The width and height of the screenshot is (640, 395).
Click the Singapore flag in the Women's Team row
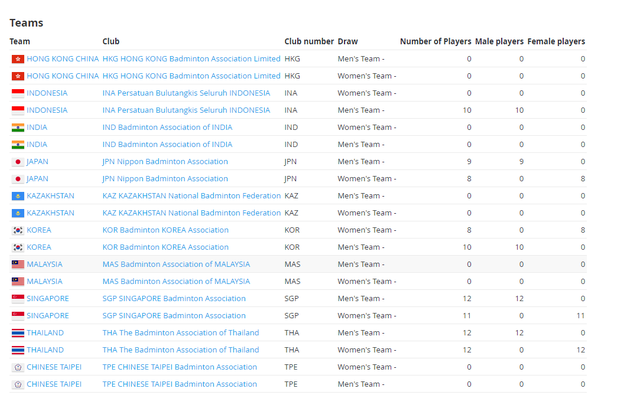[x=18, y=316]
